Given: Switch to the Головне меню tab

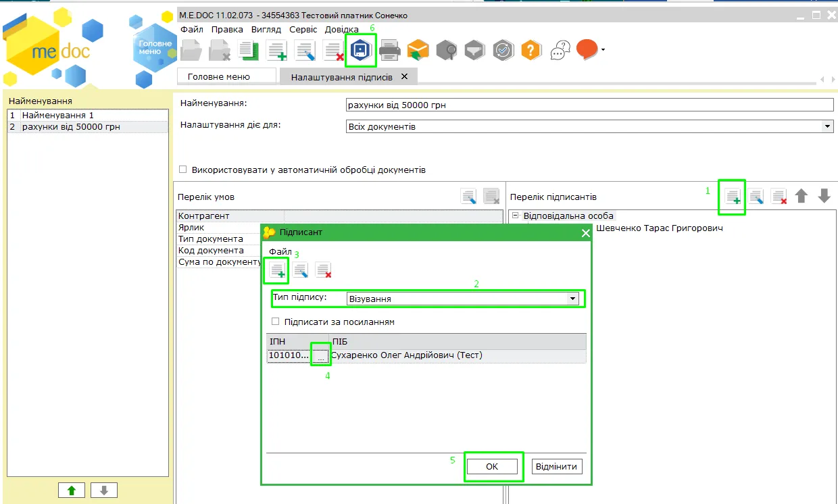Looking at the screenshot, I should tap(219, 76).
